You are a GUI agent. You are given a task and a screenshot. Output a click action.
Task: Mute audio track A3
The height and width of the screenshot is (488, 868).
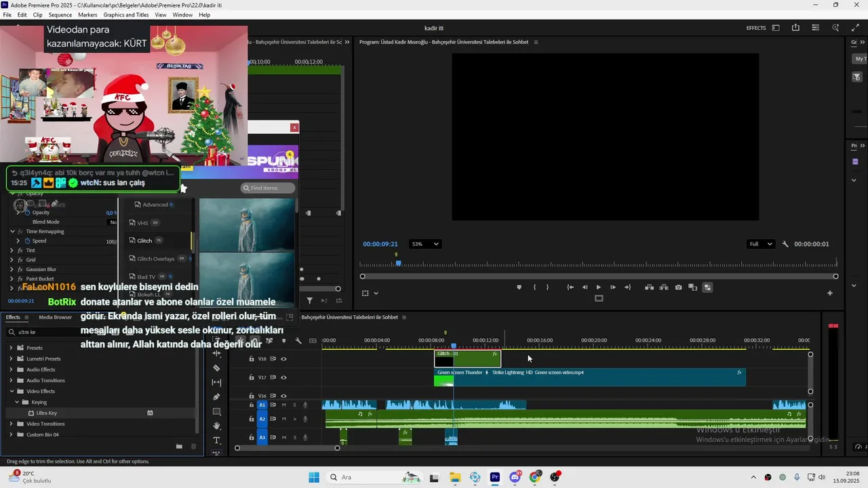[x=283, y=438]
